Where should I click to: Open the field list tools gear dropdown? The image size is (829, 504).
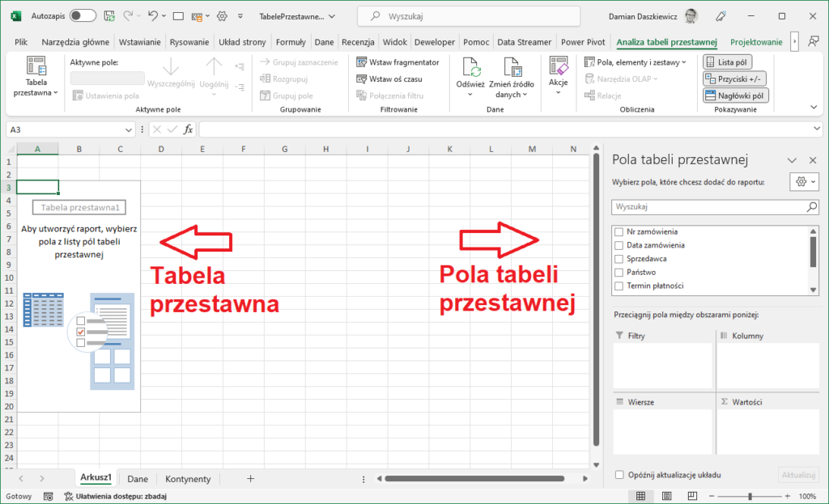tap(802, 182)
